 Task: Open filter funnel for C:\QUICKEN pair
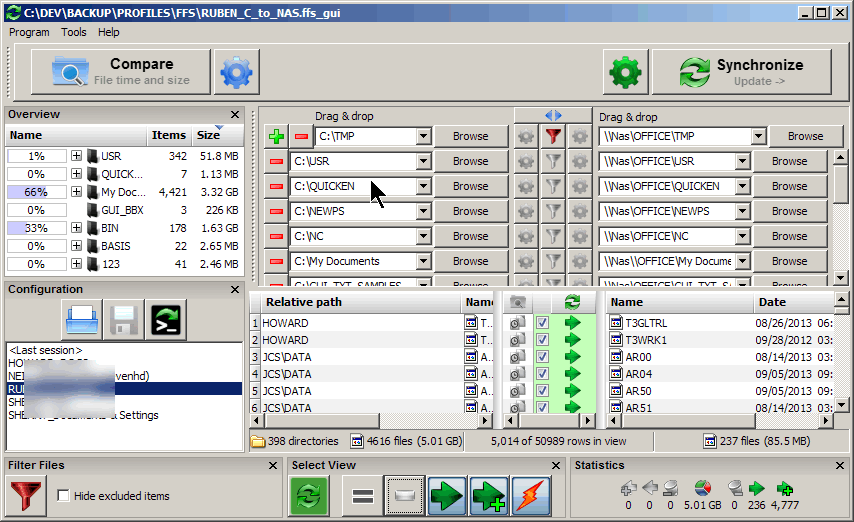pyautogui.click(x=553, y=186)
